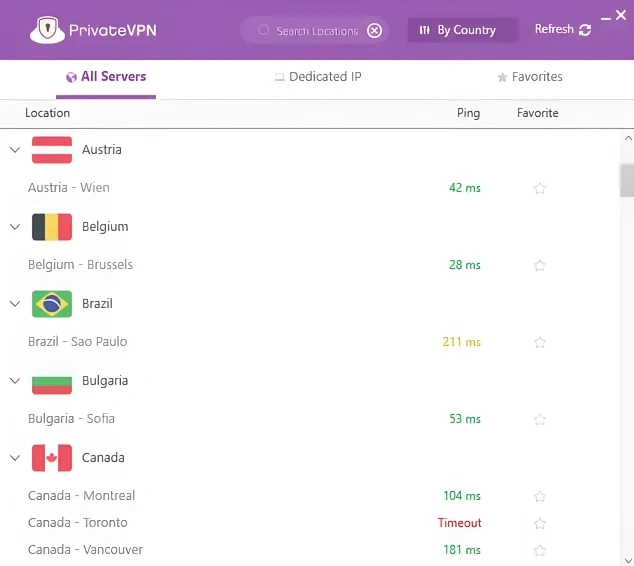
Task: Click the 42 ms ping value
Action: (x=465, y=188)
